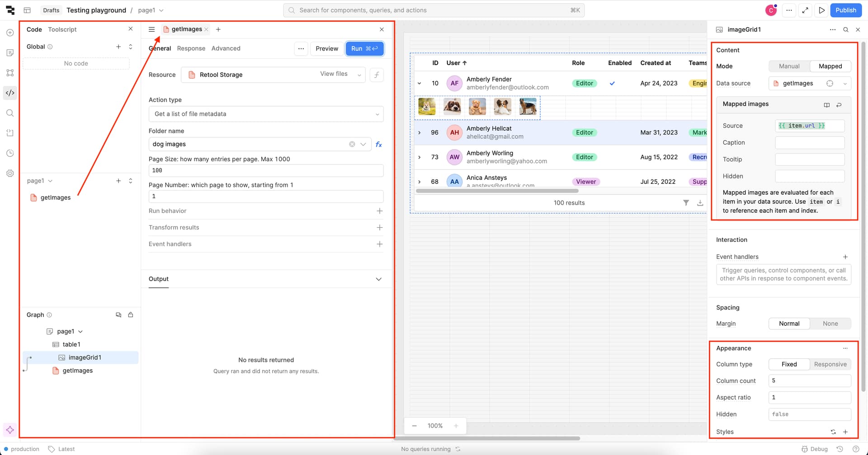This screenshot has width=868, height=455.
Task: Click the fullscreen expand icon in top bar
Action: coord(805,10)
